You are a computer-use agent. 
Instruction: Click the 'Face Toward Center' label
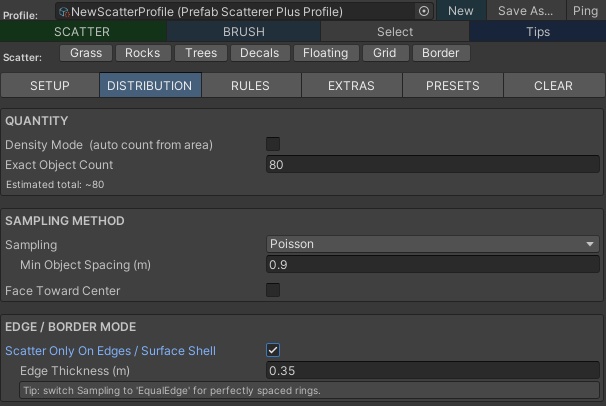63,290
